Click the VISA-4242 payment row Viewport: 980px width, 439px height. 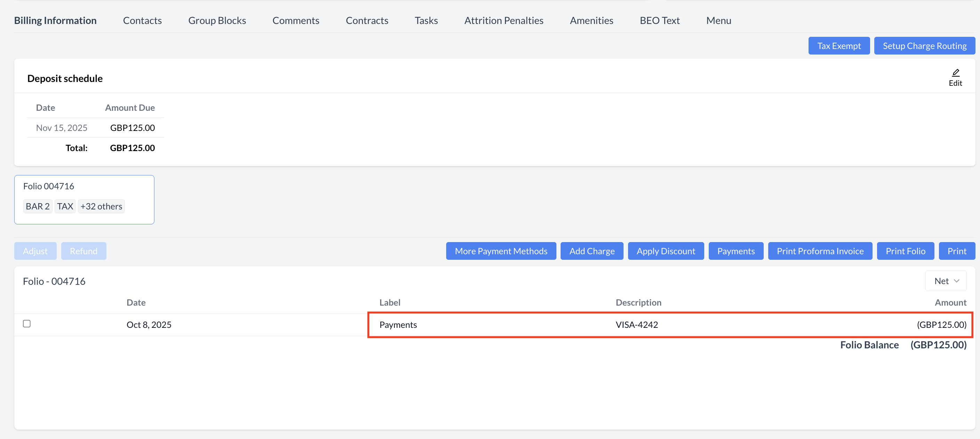pos(636,325)
